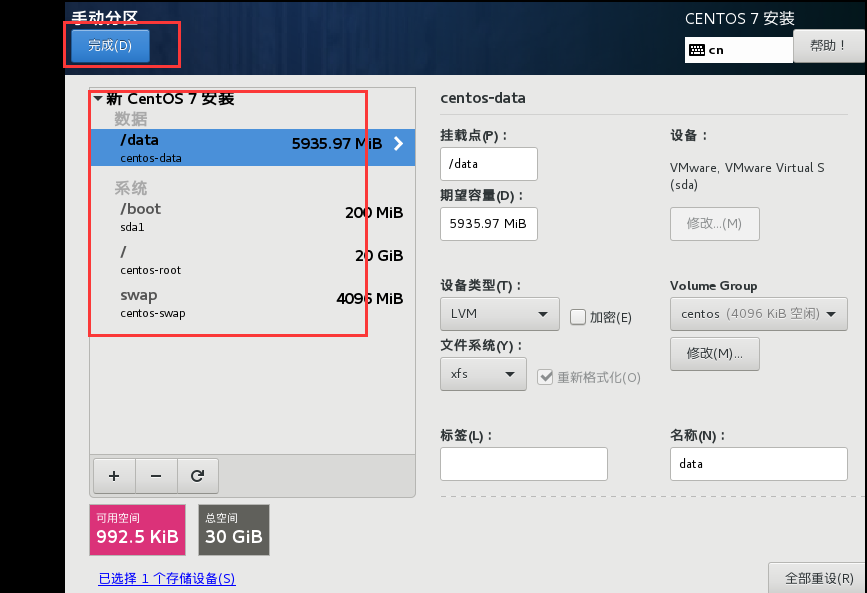Select the /boot sda1 partition
The image size is (867, 593).
[x=253, y=216]
